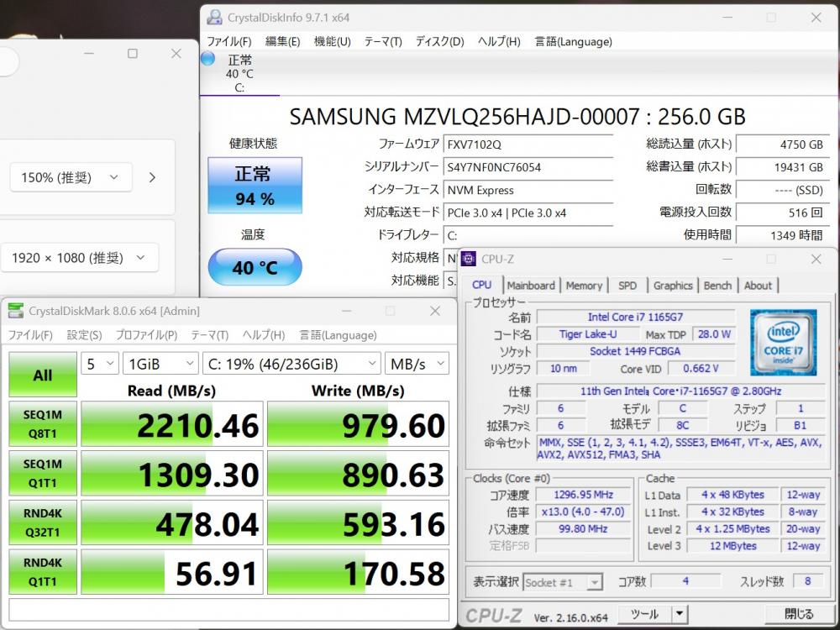This screenshot has width=840, height=630.
Task: Click the CrystalDiskMark title bar icon
Action: pyautogui.click(x=16, y=311)
